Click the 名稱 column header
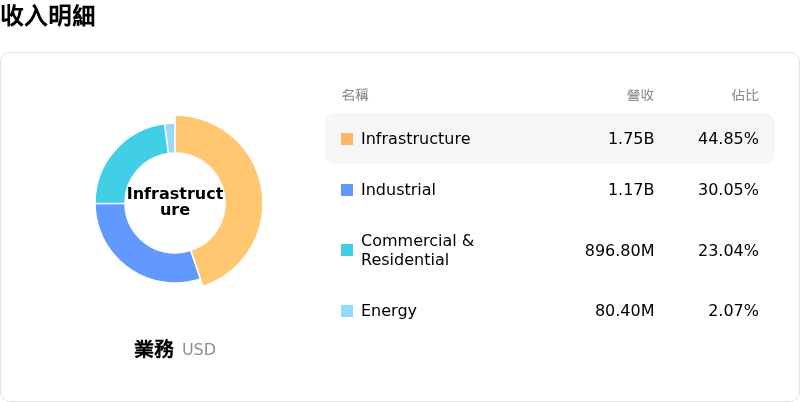The width and height of the screenshot is (800, 402). [355, 95]
